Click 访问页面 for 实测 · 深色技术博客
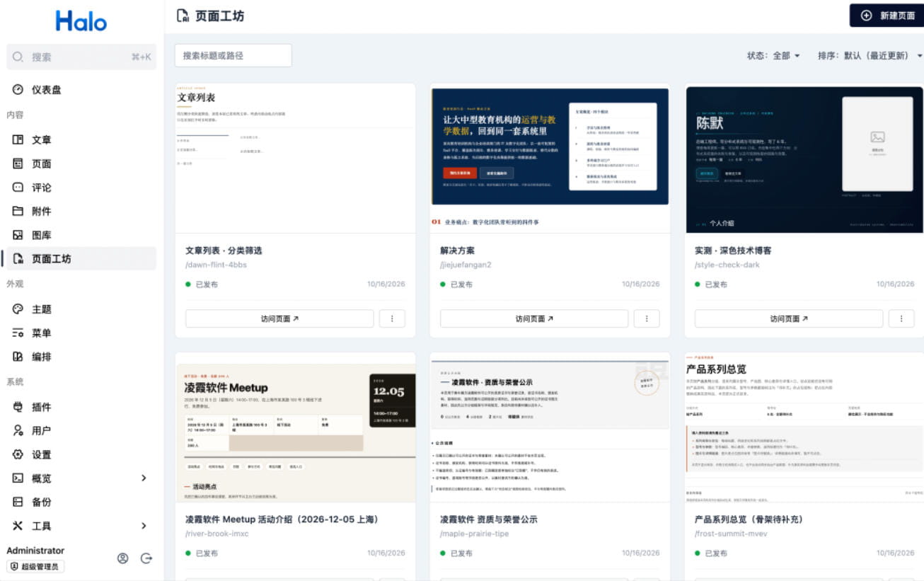This screenshot has height=581, width=924. pyautogui.click(x=789, y=318)
